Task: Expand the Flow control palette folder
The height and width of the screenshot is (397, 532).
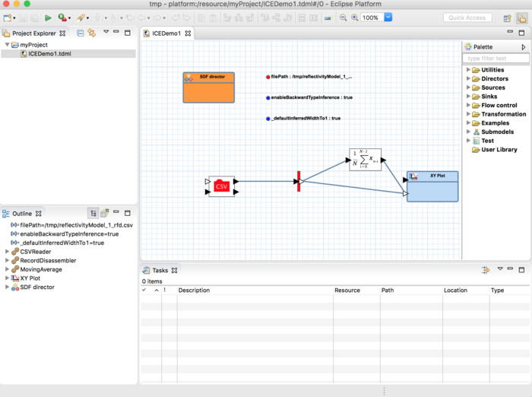Action: (468, 105)
